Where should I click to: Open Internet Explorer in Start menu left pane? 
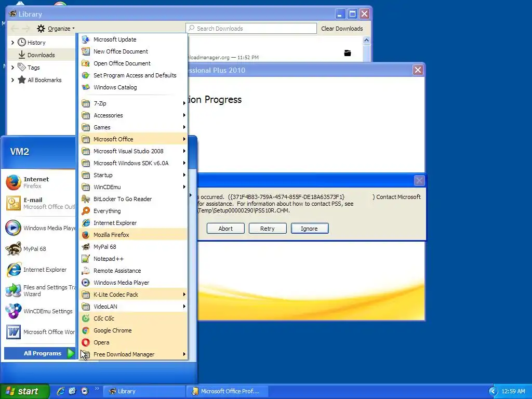(40, 270)
